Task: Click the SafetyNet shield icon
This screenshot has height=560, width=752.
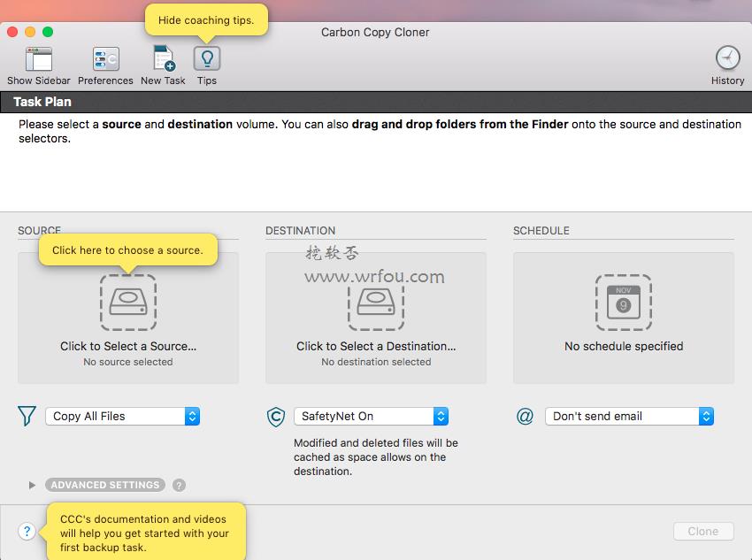Action: 276,416
